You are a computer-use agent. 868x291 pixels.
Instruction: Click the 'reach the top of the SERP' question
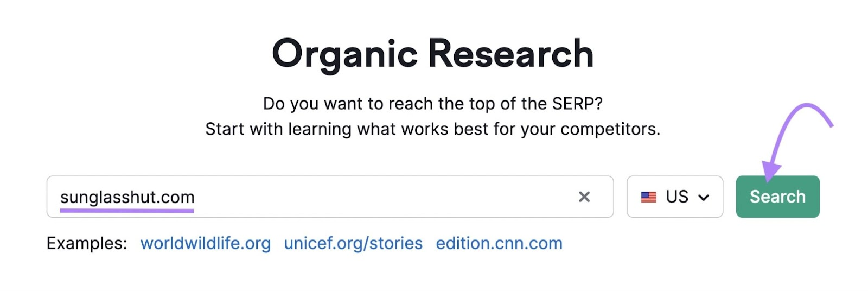[x=433, y=104]
